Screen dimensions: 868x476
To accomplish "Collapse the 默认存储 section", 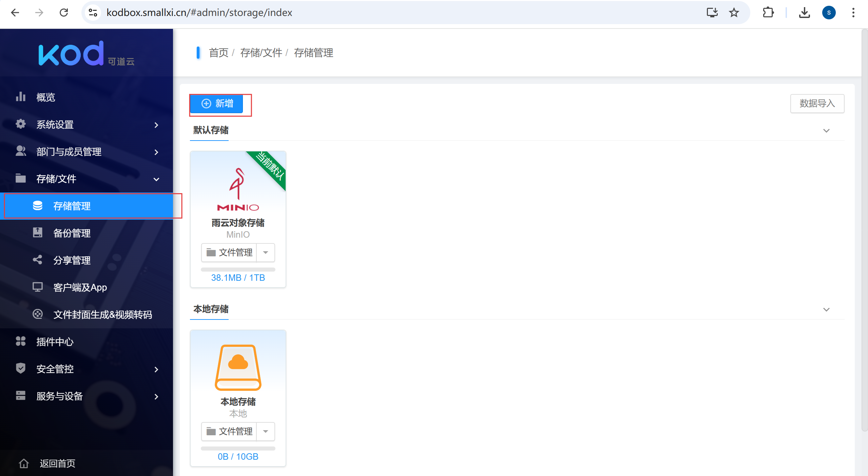I will click(x=826, y=131).
